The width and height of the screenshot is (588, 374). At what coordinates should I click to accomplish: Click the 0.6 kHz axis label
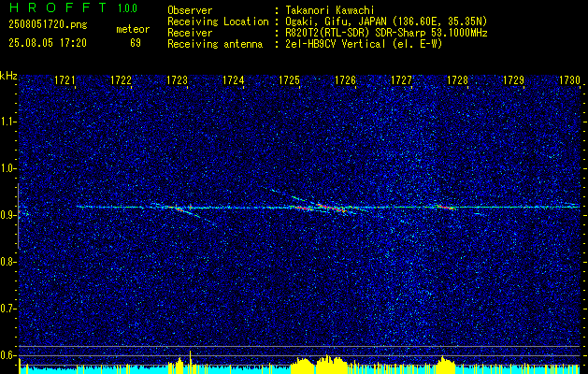pyautogui.click(x=8, y=355)
